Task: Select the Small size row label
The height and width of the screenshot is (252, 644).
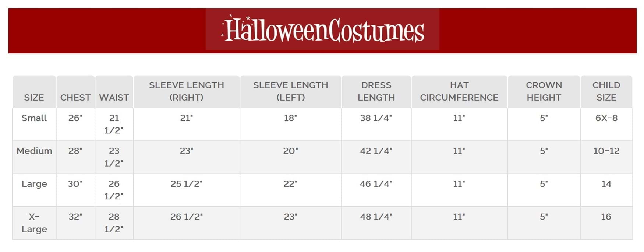Action: pos(34,118)
